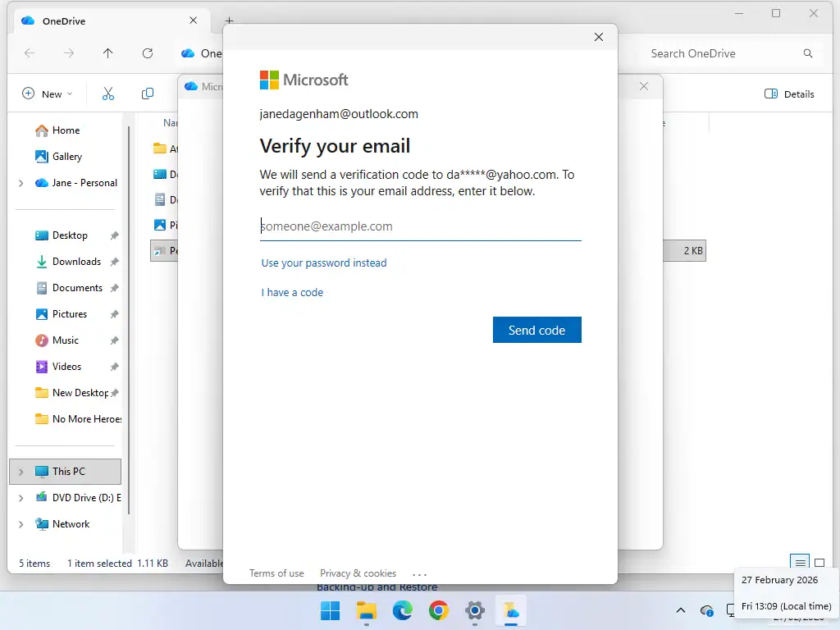Viewport: 840px width, 630px height.
Task: Open the ellipsis menu in the dialog footer
Action: (419, 573)
